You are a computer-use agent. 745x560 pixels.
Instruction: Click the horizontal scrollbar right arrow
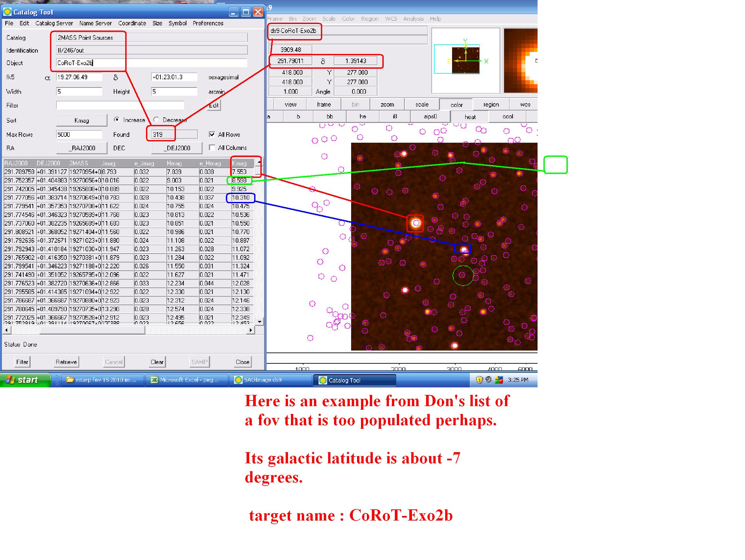[251, 330]
